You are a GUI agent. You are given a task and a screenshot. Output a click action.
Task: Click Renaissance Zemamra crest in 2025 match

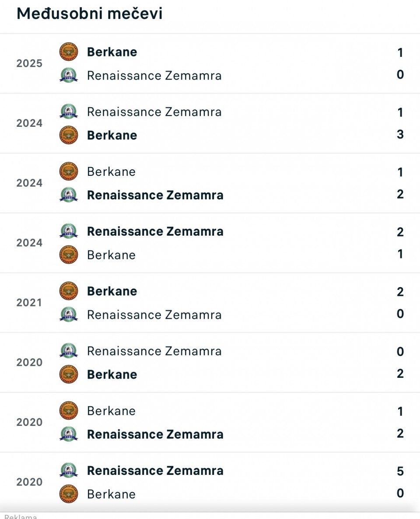click(x=68, y=76)
